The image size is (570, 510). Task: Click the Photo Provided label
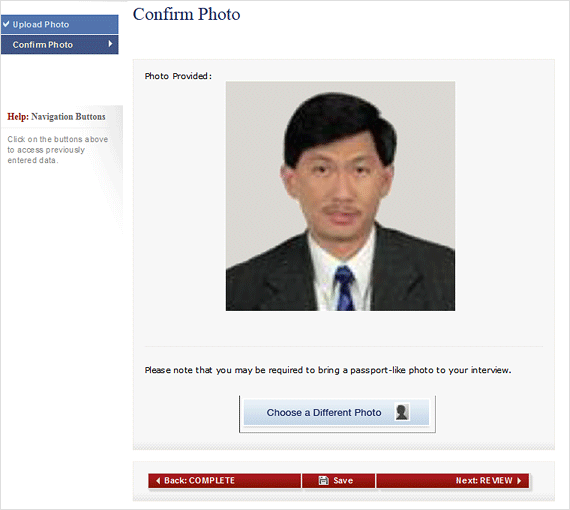(178, 76)
